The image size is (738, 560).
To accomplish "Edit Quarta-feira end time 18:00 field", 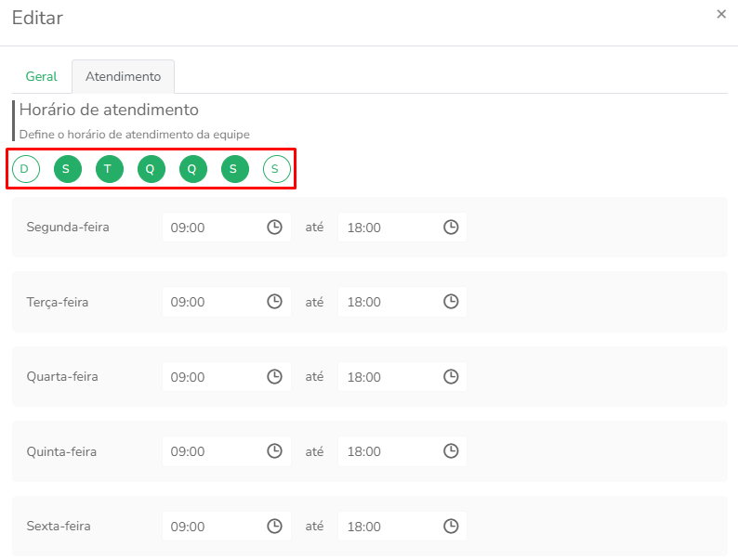I will 402,377.
